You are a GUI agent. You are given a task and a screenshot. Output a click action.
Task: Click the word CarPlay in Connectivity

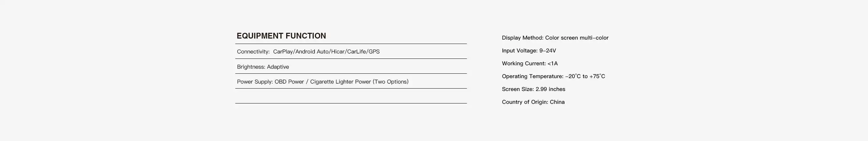(x=283, y=52)
